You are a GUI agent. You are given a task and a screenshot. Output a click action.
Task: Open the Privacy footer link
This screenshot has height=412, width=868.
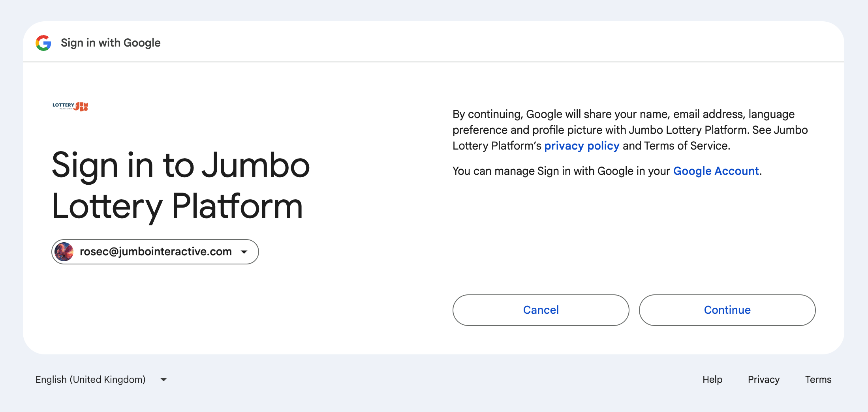[x=764, y=380]
